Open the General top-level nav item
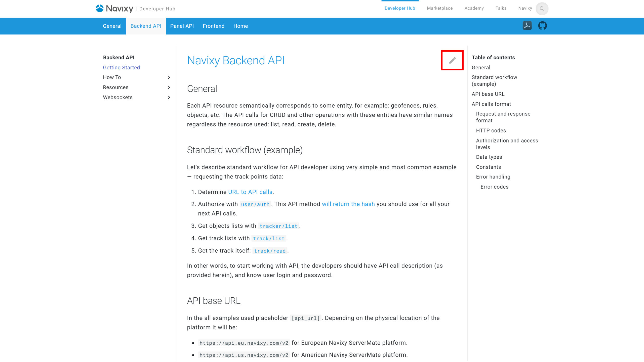Viewport: 644px width, 362px height. coord(112,26)
